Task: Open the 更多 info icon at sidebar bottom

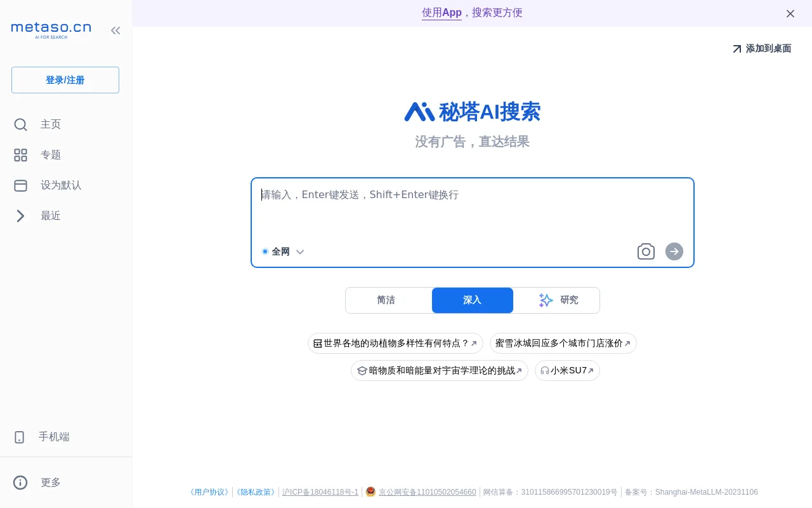Action: [20, 483]
